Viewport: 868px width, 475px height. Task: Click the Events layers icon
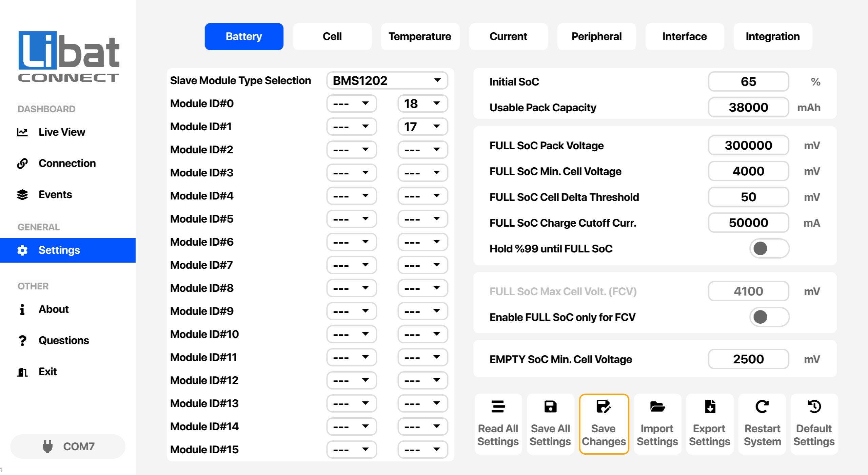point(22,195)
